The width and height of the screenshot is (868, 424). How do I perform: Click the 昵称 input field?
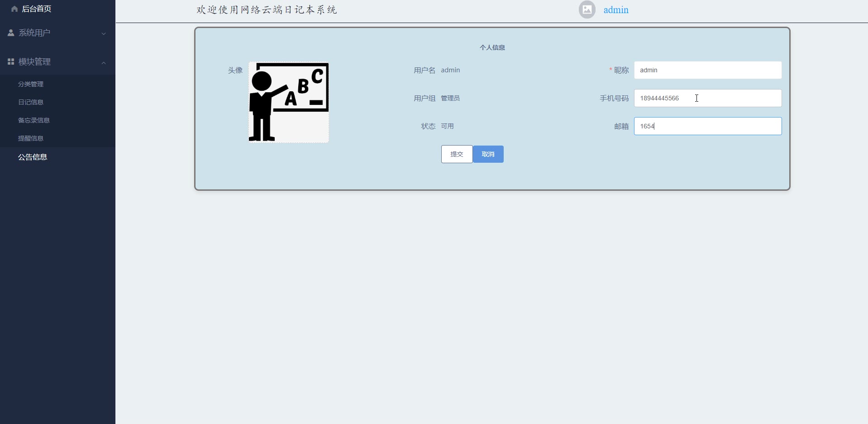coord(708,70)
